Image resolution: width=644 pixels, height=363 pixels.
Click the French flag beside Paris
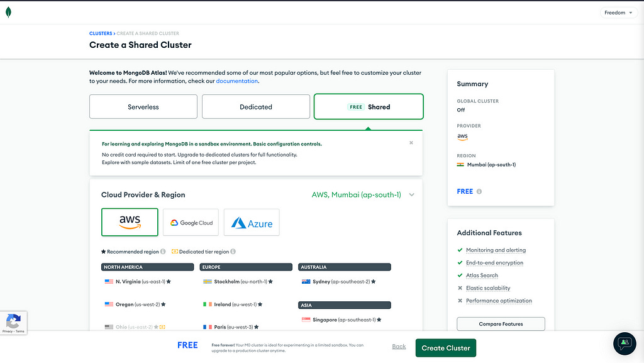[x=208, y=327]
